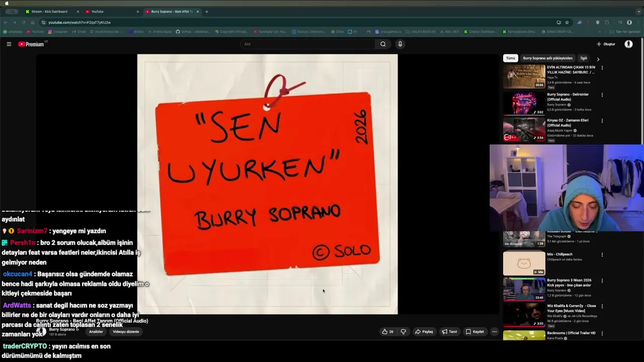Image resolution: width=644 pixels, height=362 pixels.
Task: Open the KALAN BEATLER bookmark folder
Action: [x=421, y=32]
